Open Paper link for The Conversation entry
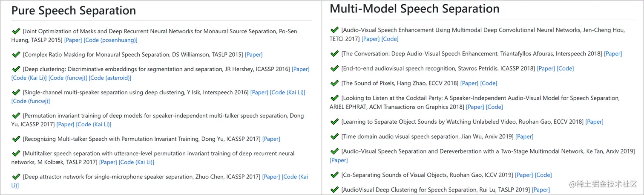The height and width of the screenshot is (195, 644). (x=613, y=54)
